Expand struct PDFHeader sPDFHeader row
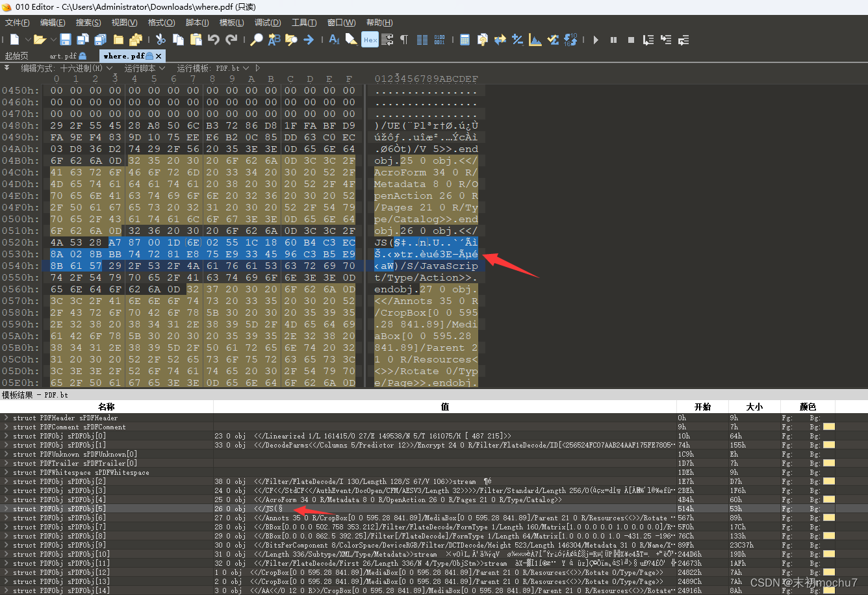The height and width of the screenshot is (595, 868). pos(6,418)
